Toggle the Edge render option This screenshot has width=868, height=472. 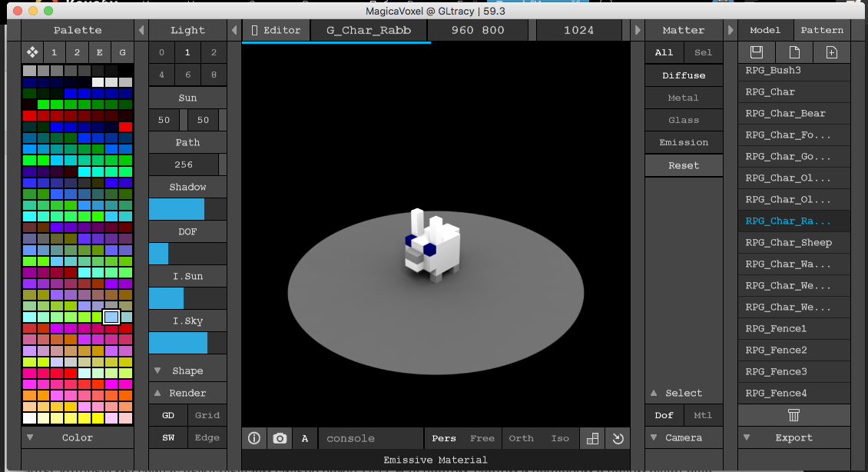[x=207, y=437]
